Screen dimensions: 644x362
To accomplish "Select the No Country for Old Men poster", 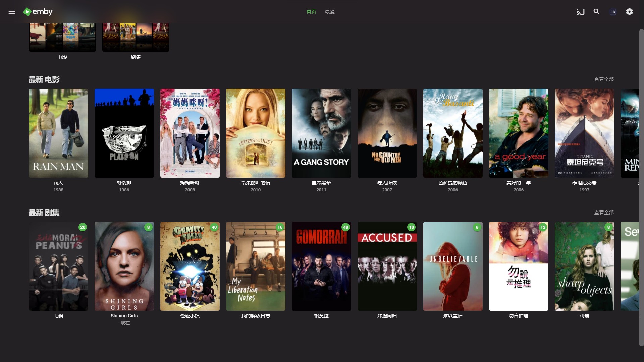I will [x=387, y=133].
